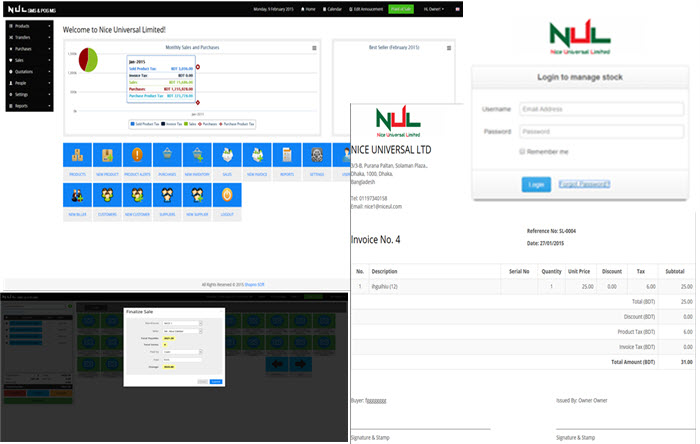Tick the Remember me checkbox
This screenshot has height=444, width=700.
(523, 151)
